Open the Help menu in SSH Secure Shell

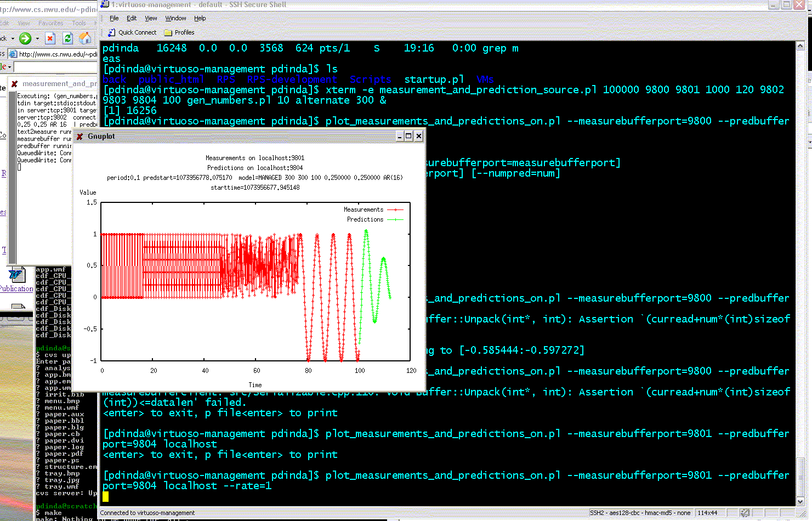coord(200,18)
